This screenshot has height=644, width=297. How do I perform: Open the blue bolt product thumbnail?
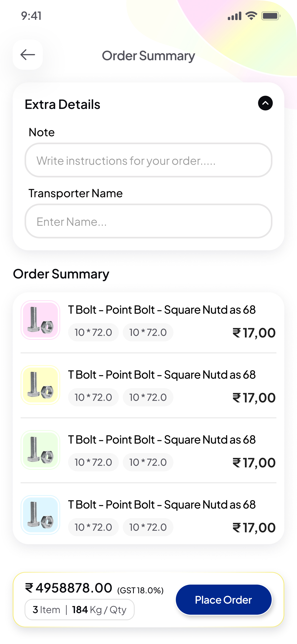pyautogui.click(x=40, y=515)
